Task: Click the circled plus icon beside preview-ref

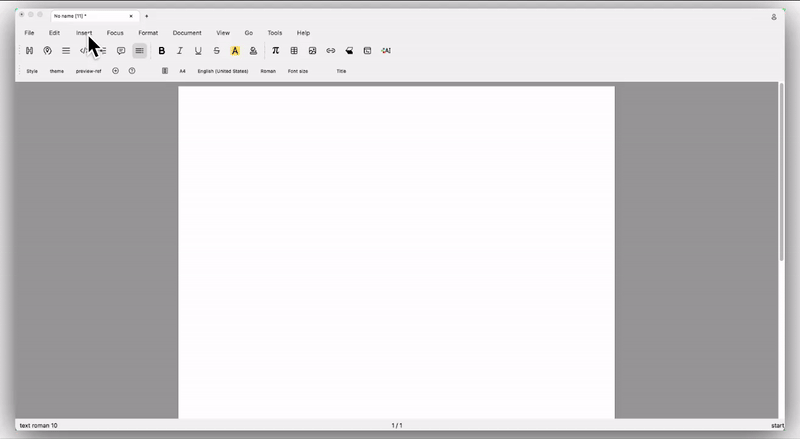Action: pos(115,71)
